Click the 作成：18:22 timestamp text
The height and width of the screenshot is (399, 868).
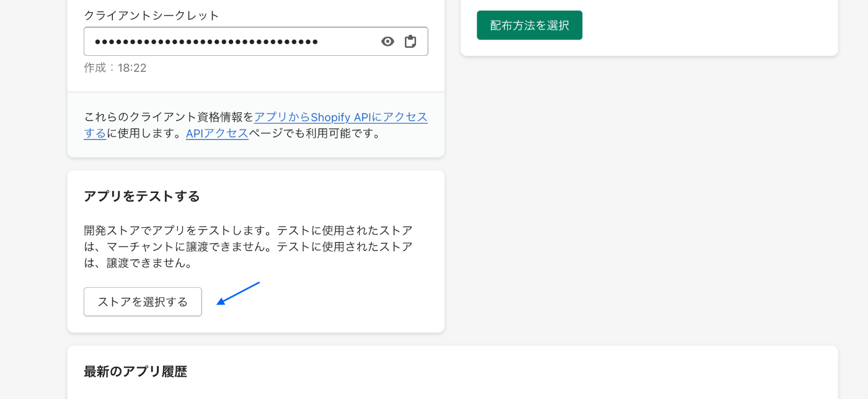point(115,68)
